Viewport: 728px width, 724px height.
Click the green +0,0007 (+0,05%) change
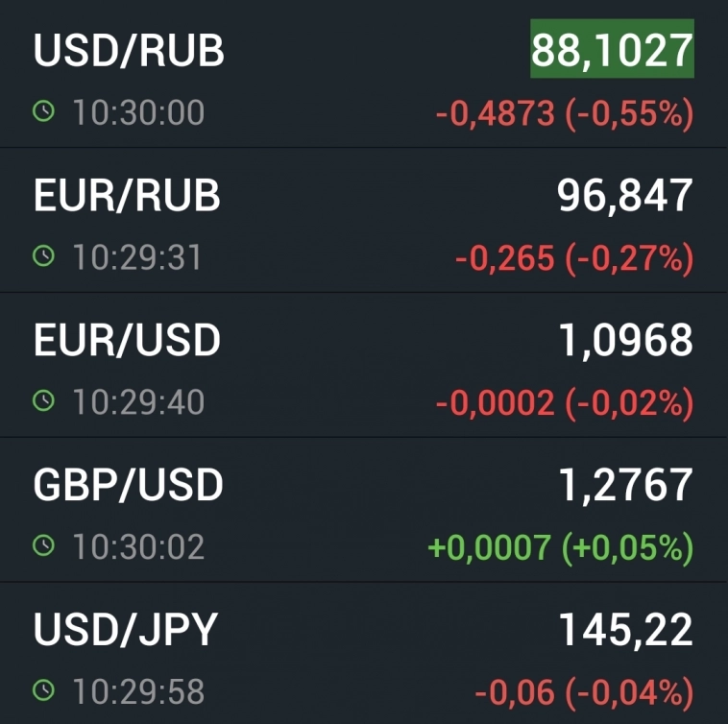click(x=561, y=547)
